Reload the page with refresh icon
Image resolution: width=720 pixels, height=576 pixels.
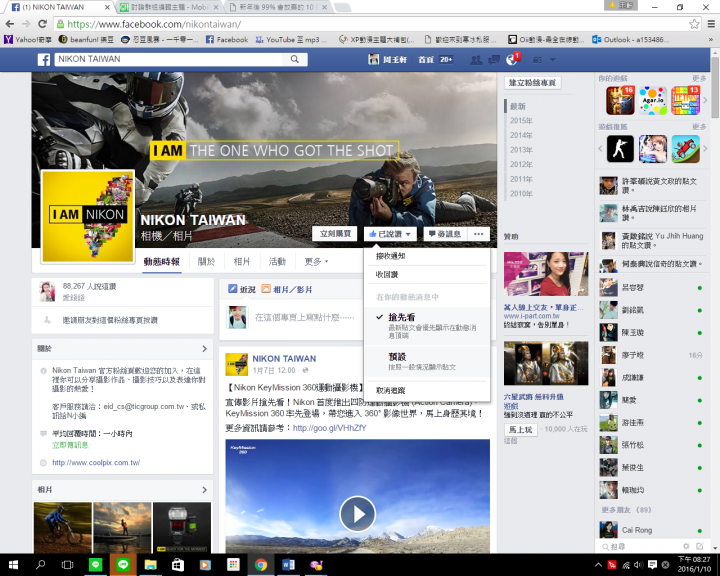coord(43,24)
